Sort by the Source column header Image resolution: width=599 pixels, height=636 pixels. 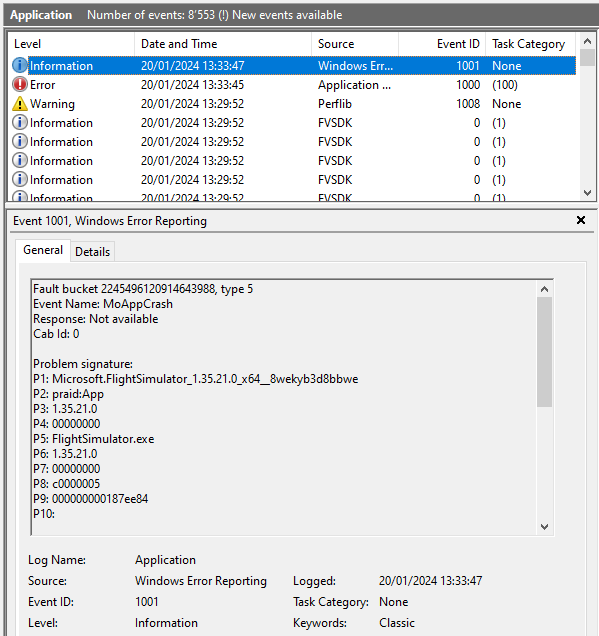(x=355, y=44)
